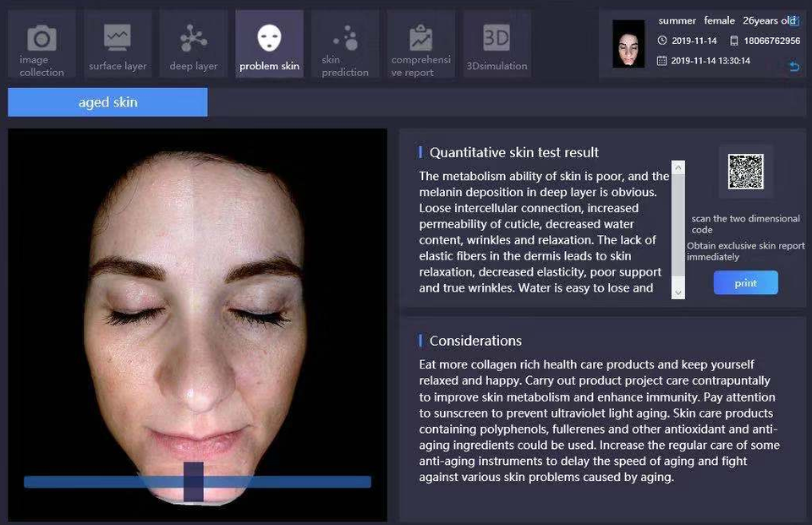Click the 'Quantitative skin test result' heading
The image size is (812, 525).
(x=514, y=152)
